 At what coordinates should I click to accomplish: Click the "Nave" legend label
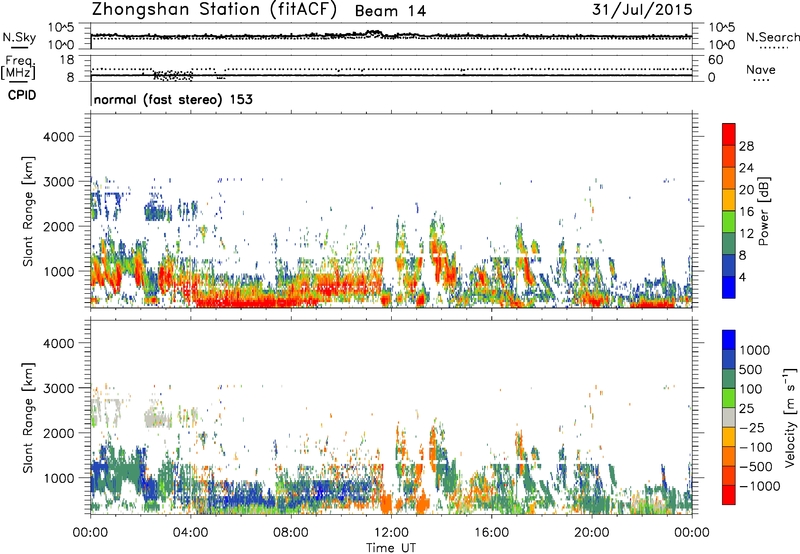(761, 69)
